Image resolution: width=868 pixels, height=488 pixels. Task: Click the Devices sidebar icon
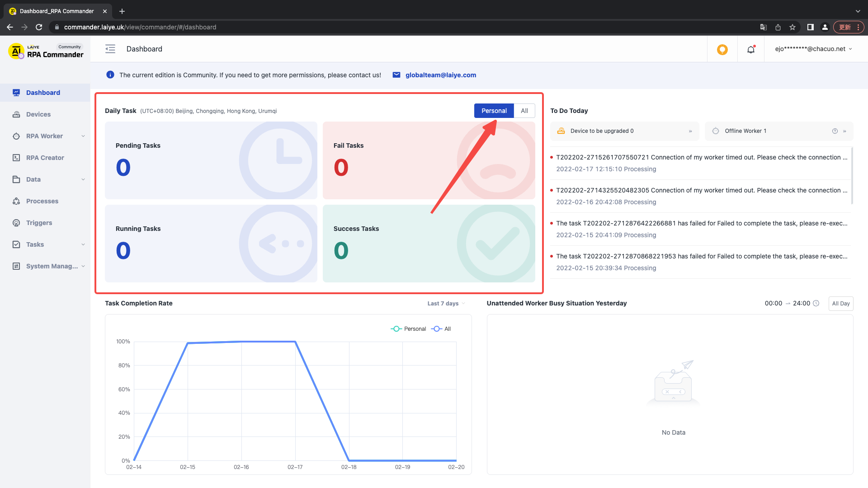coord(16,114)
